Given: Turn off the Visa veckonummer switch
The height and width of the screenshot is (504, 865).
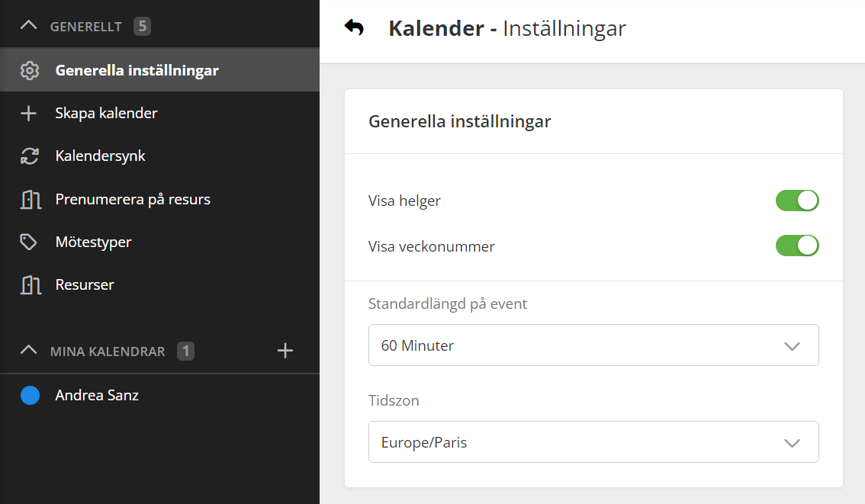Looking at the screenshot, I should point(796,246).
